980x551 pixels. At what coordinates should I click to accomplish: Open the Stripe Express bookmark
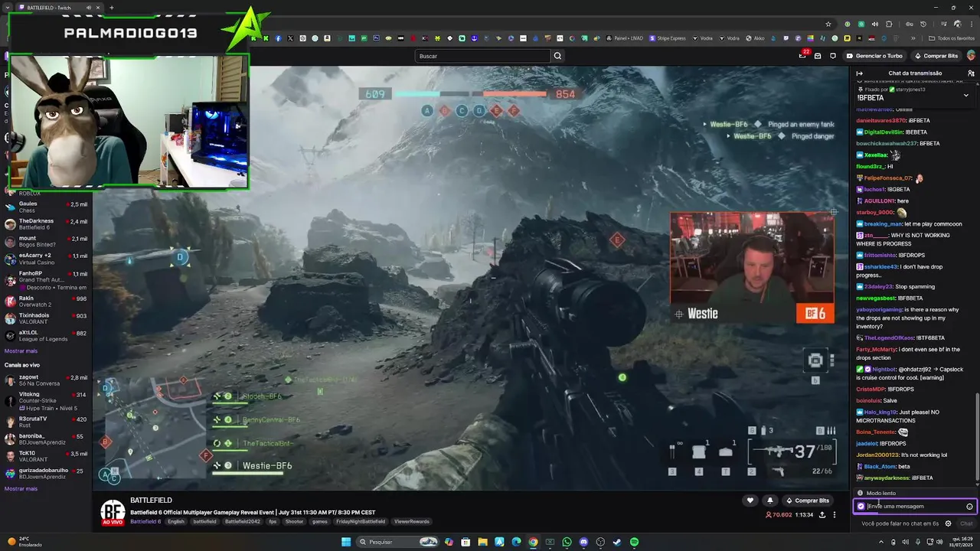pos(668,38)
